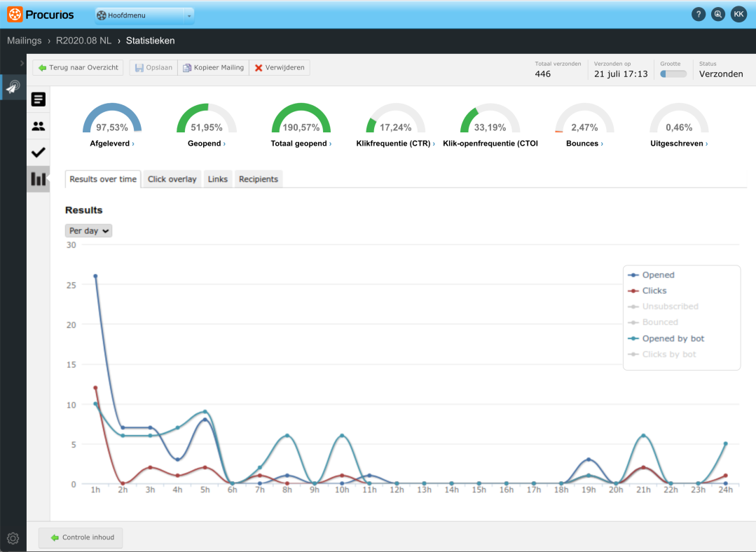The width and height of the screenshot is (756, 552).
Task: Click the Controle inhoud button
Action: [x=81, y=537]
